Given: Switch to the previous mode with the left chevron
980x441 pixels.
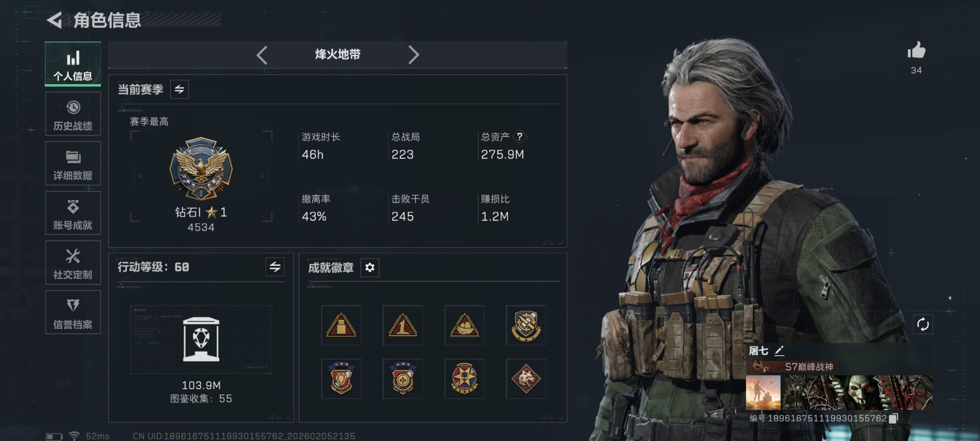Looking at the screenshot, I should (262, 55).
